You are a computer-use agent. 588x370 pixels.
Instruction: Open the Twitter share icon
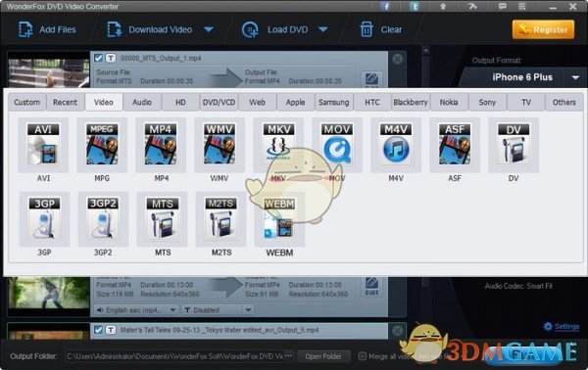coord(415,6)
